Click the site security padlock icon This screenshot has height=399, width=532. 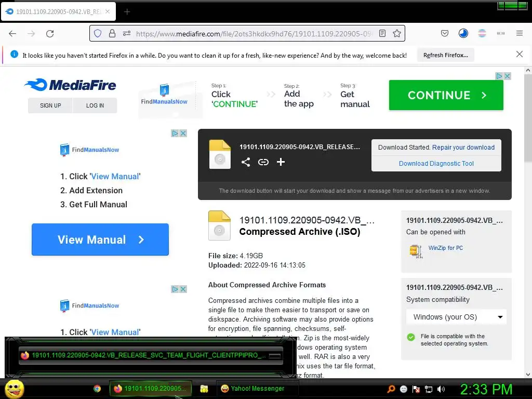point(112,33)
